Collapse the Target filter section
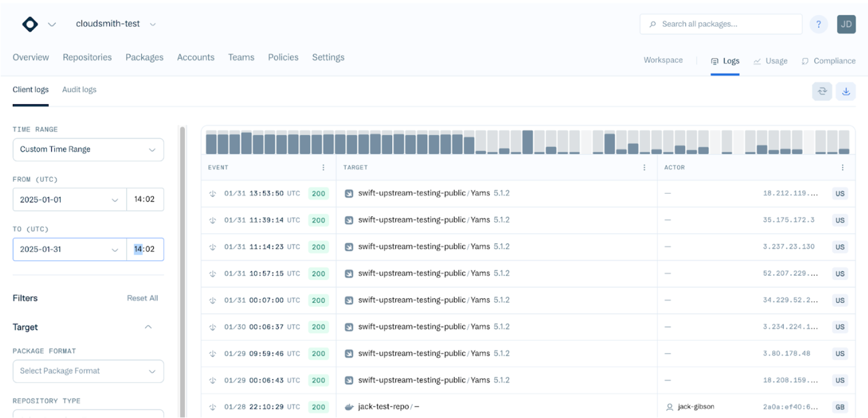This screenshot has height=418, width=868. click(148, 327)
